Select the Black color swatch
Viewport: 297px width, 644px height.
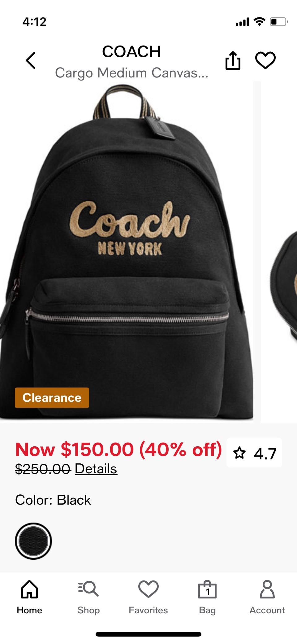pyautogui.click(x=33, y=541)
